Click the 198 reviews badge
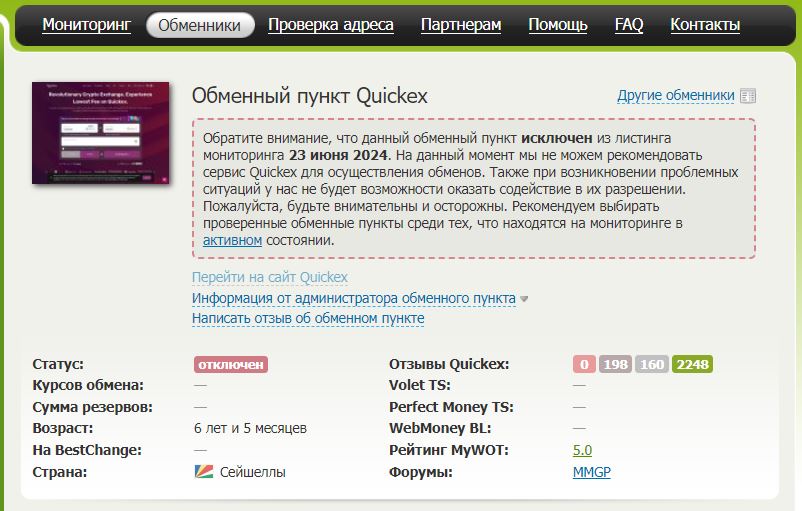Image resolution: width=802 pixels, height=511 pixels. coord(615,364)
